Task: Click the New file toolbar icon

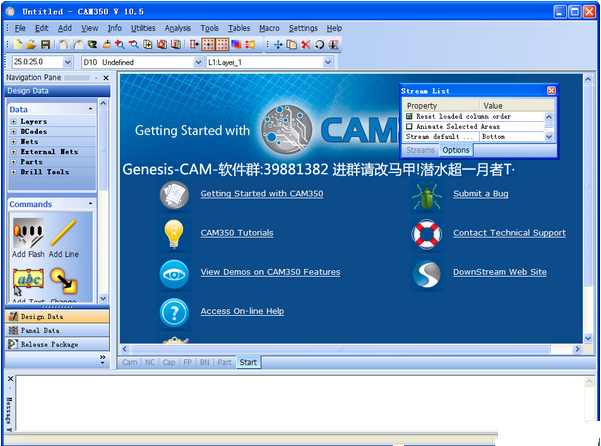Action: [18, 45]
